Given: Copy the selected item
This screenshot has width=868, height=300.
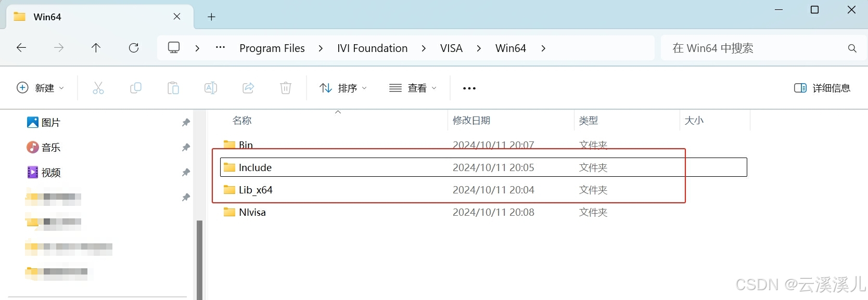Looking at the screenshot, I should click(x=136, y=88).
